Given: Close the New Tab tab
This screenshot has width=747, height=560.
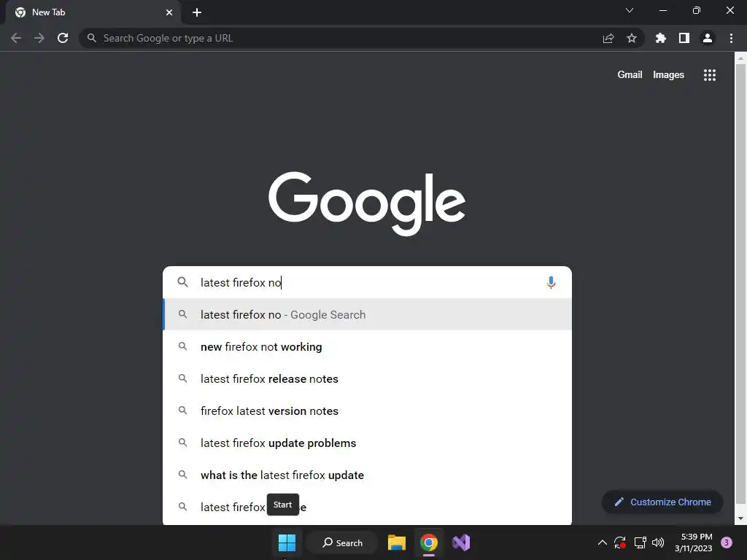Looking at the screenshot, I should [169, 12].
